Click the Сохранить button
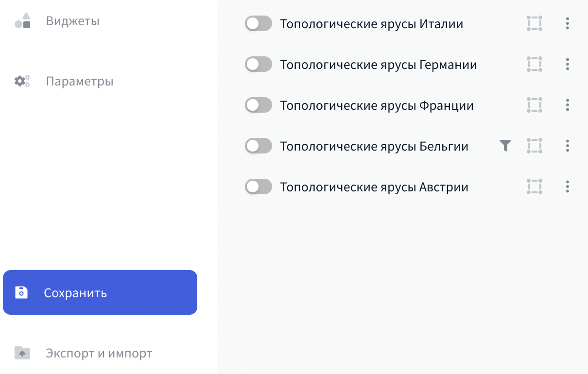The height and width of the screenshot is (374, 588). [x=100, y=292]
